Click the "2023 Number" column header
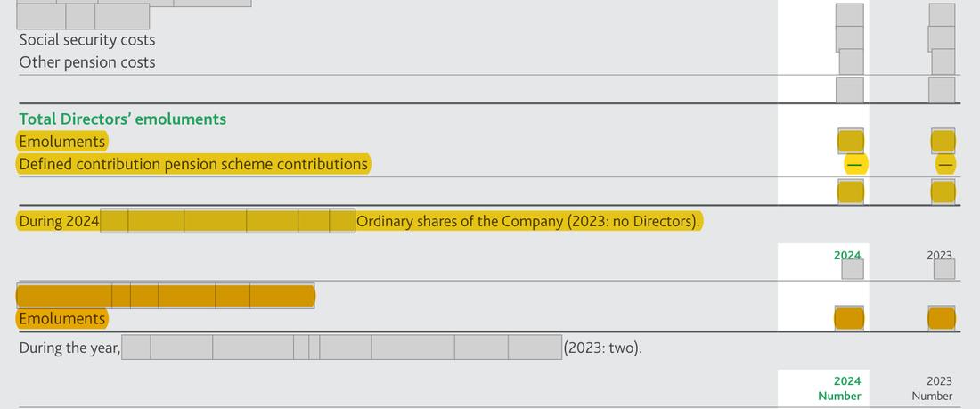Viewport: 980px width, 409px height. (x=932, y=389)
